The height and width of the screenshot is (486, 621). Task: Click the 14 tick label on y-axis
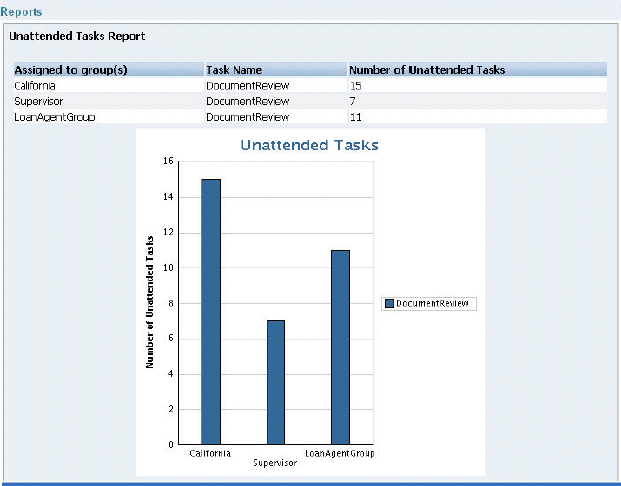click(x=168, y=196)
